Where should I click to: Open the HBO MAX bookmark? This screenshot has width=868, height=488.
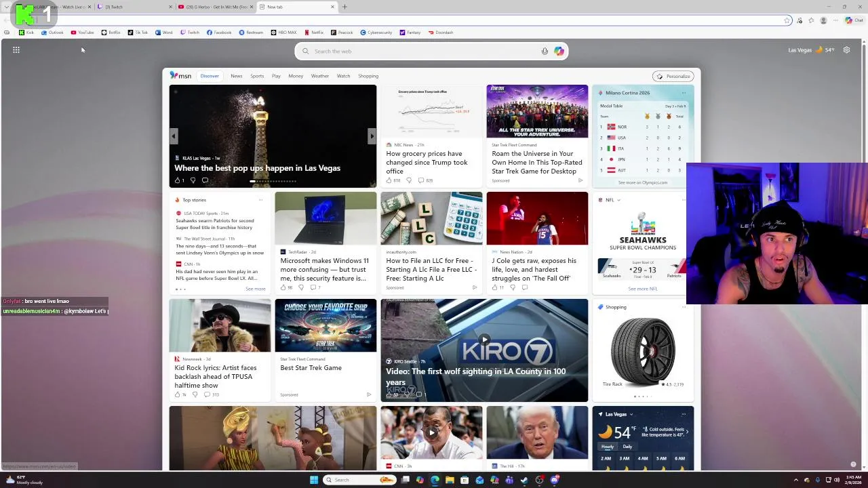pos(283,33)
